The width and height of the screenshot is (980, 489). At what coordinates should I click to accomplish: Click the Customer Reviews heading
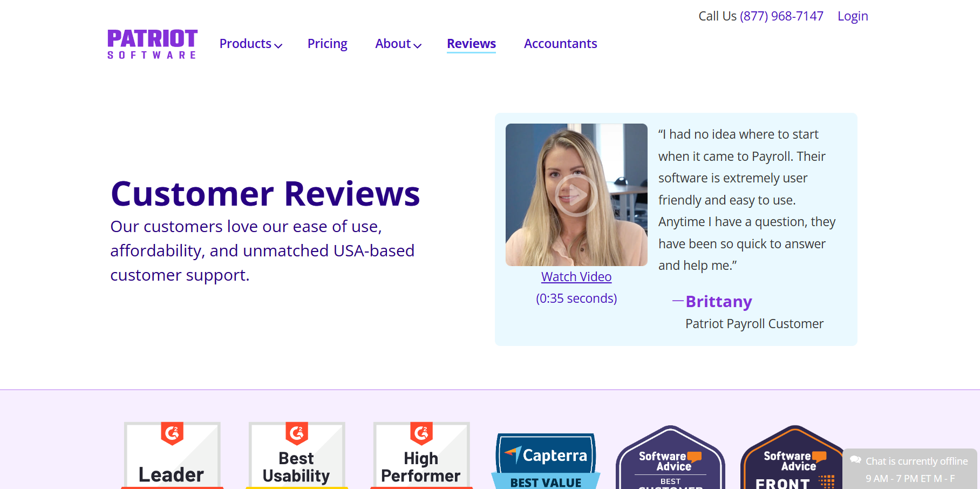(266, 193)
